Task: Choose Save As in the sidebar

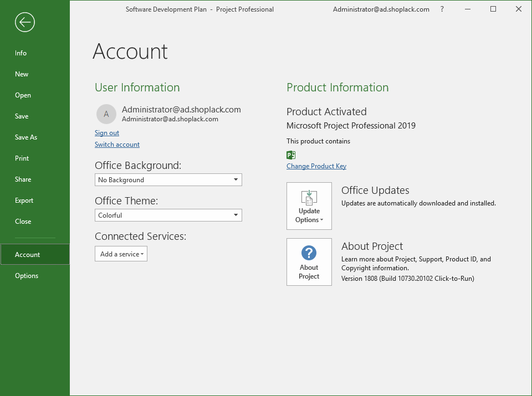Action: (35, 137)
